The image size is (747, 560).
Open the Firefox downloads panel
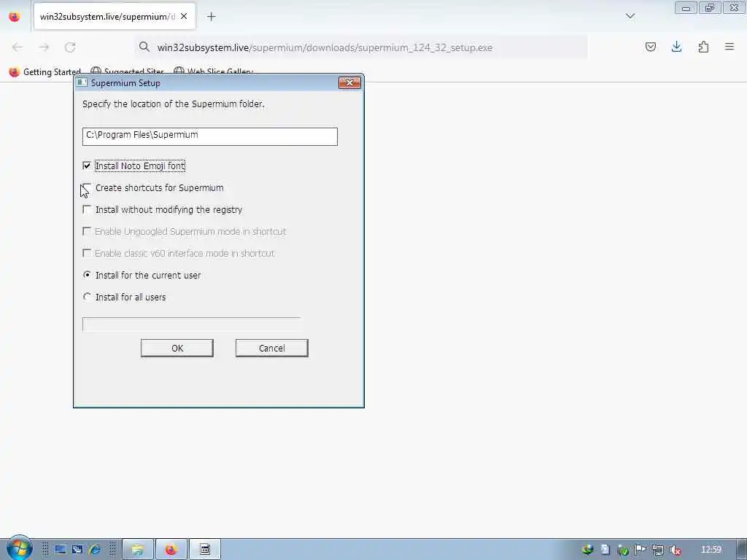point(676,47)
